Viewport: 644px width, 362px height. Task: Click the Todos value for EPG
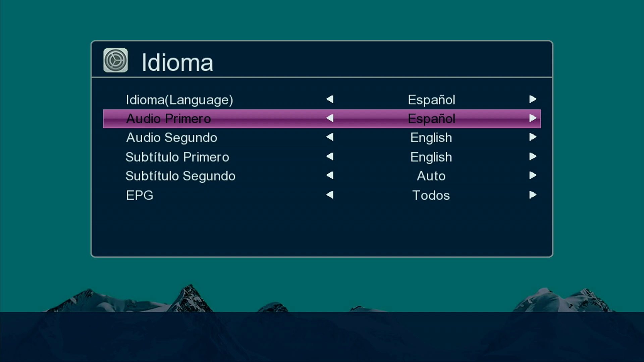pos(431,195)
